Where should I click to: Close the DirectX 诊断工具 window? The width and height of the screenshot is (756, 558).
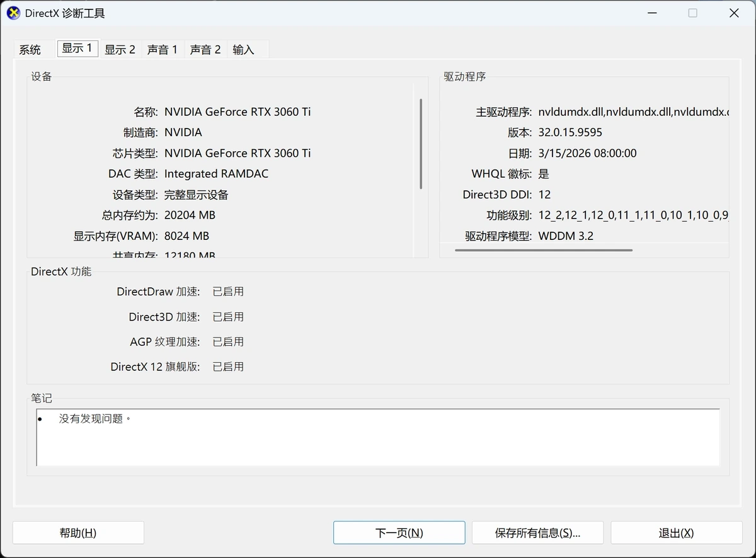point(734,13)
